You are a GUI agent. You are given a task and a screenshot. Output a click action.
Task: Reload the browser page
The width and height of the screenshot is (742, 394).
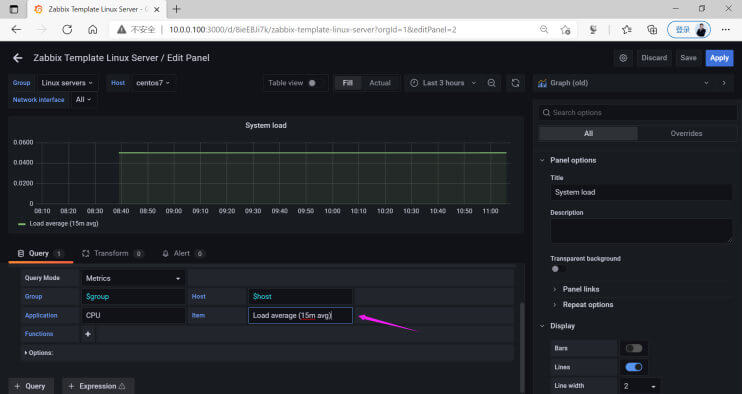point(67,29)
